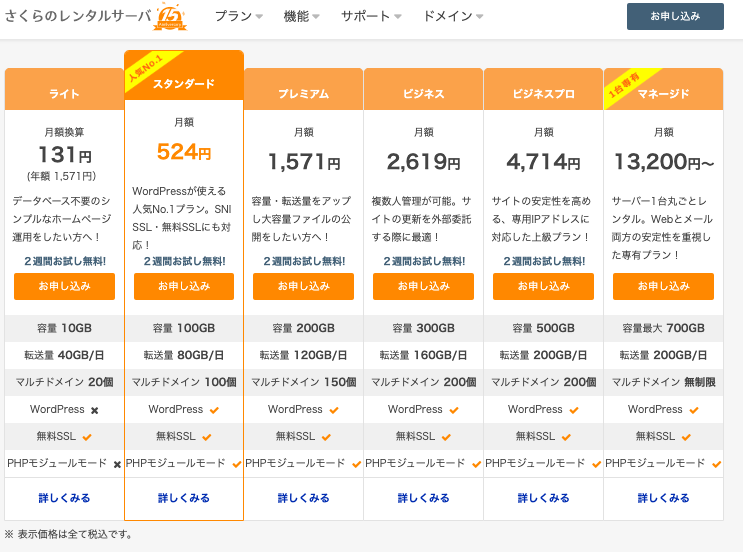Click the PHPモジュールモード checkmark in ビジネス

click(x=477, y=464)
